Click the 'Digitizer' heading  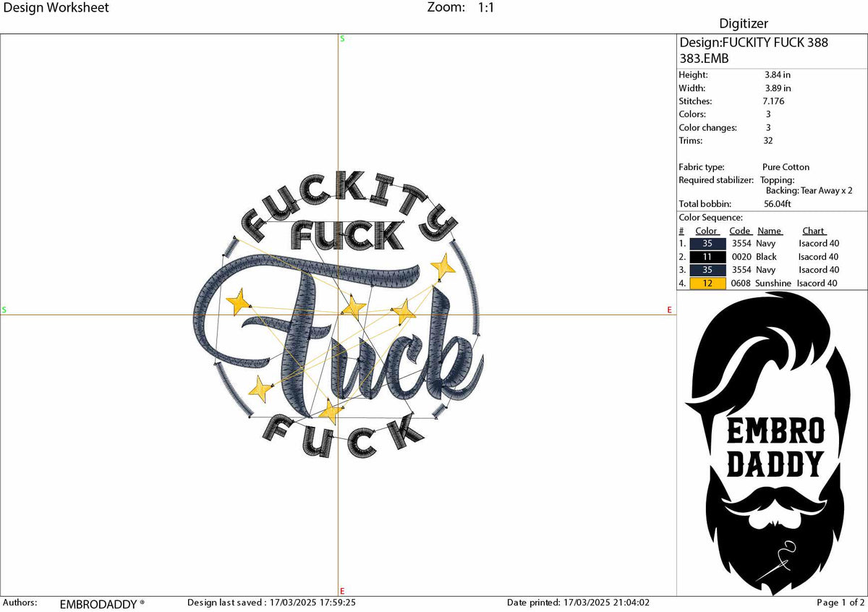[x=744, y=24]
